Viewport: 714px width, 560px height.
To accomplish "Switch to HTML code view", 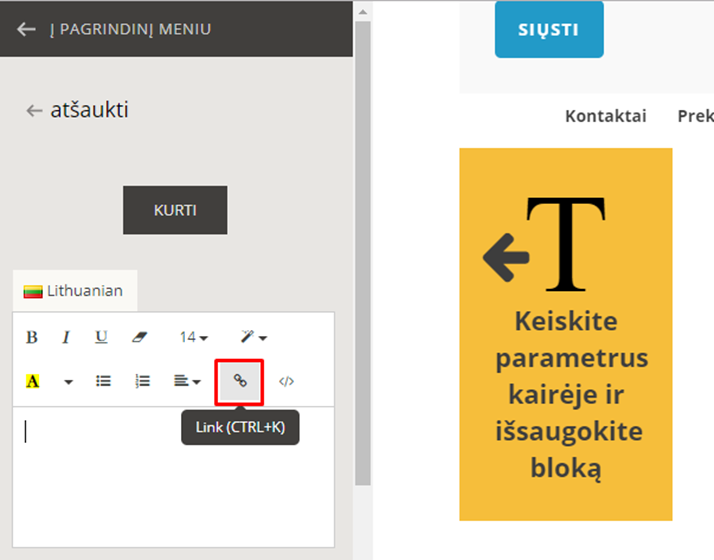I will click(x=286, y=382).
